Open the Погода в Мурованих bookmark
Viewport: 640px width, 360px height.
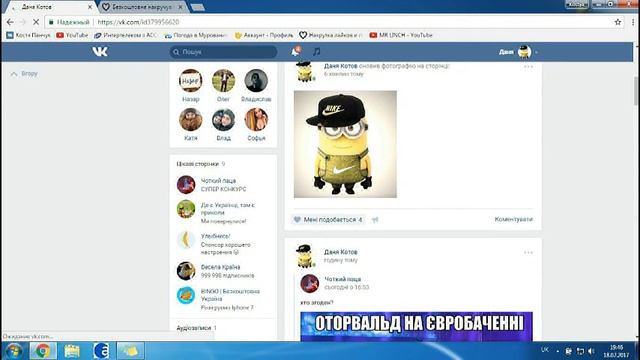coord(196,35)
